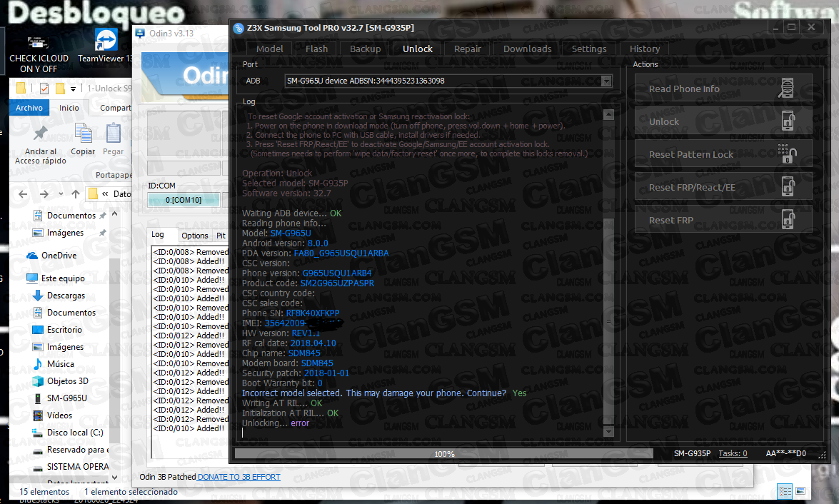The width and height of the screenshot is (839, 504).
Task: Select the Options tab in Odin
Action: click(x=194, y=236)
